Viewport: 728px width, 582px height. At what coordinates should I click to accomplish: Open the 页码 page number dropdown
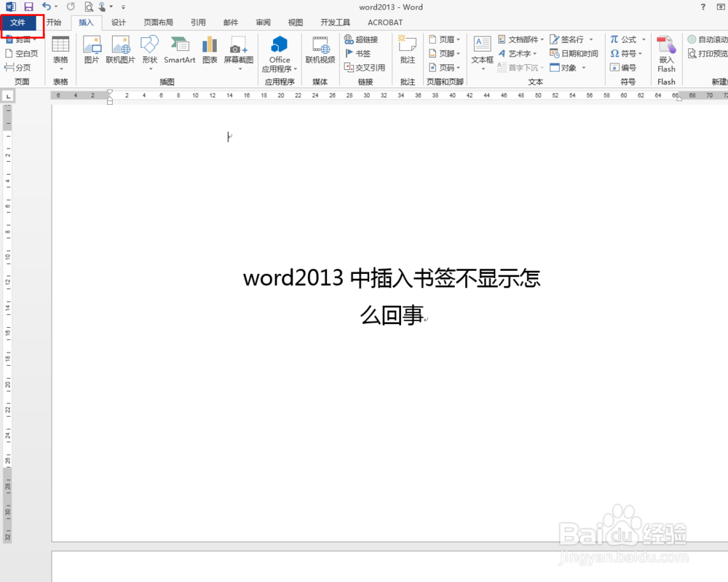pyautogui.click(x=444, y=67)
